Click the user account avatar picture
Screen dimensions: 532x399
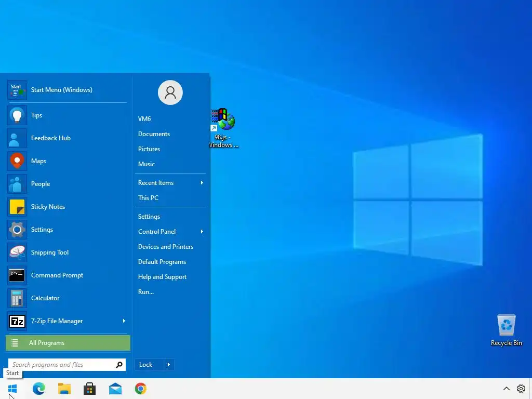[170, 92]
